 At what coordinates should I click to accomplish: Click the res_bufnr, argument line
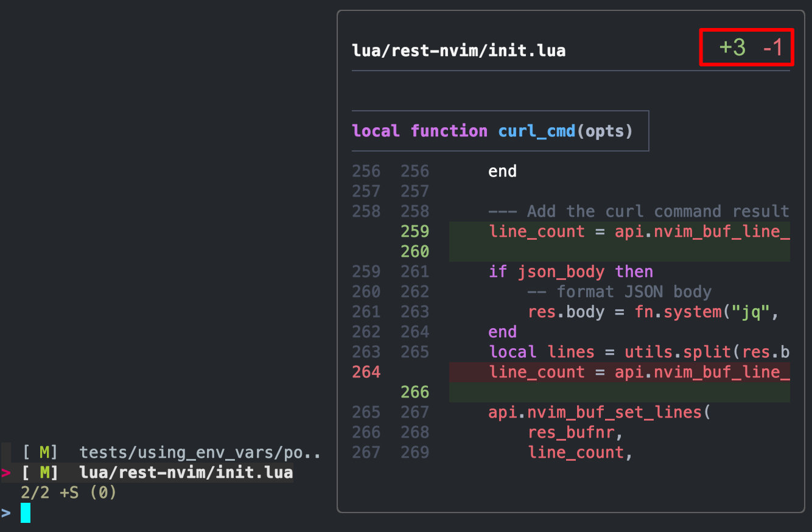point(576,432)
